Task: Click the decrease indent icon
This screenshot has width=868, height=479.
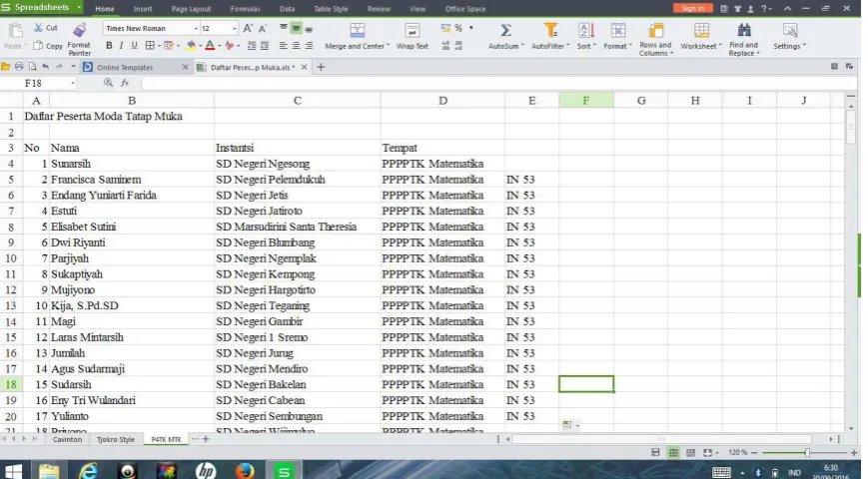Action: [252, 46]
